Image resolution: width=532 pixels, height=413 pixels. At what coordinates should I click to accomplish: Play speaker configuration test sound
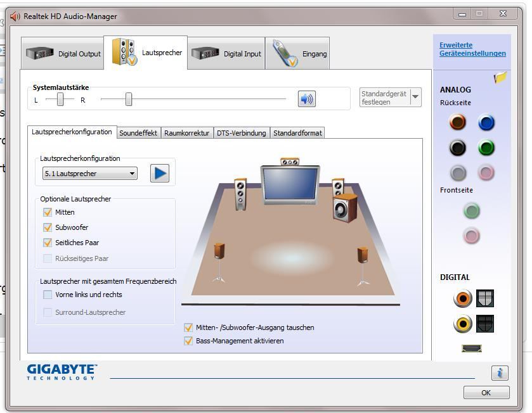(x=159, y=174)
